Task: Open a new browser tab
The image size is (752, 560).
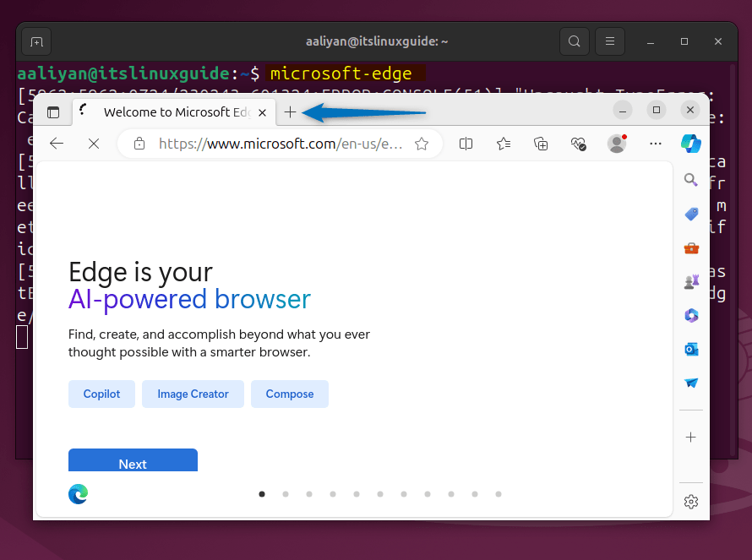Action: 290,111
